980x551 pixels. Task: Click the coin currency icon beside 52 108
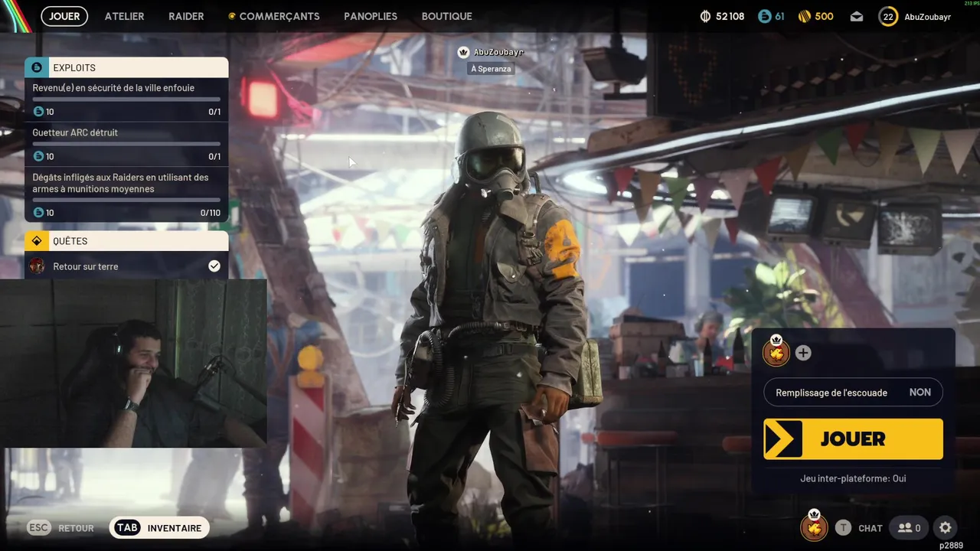pyautogui.click(x=706, y=16)
